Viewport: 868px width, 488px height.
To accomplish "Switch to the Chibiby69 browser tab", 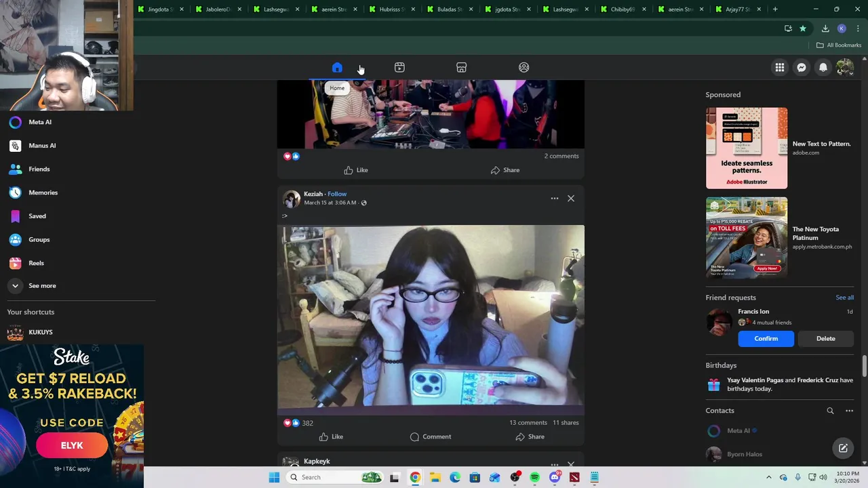I will coord(622,9).
